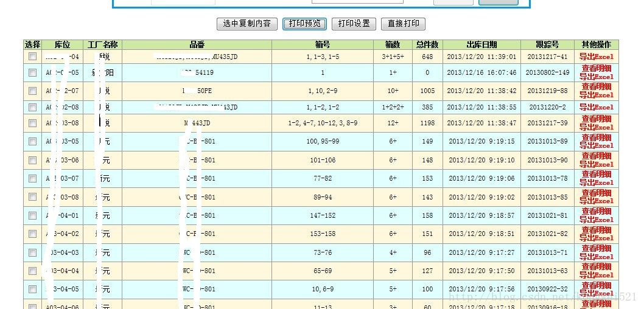View details 查看明细 for 20131219-88
The image size is (644, 309).
pos(597,86)
